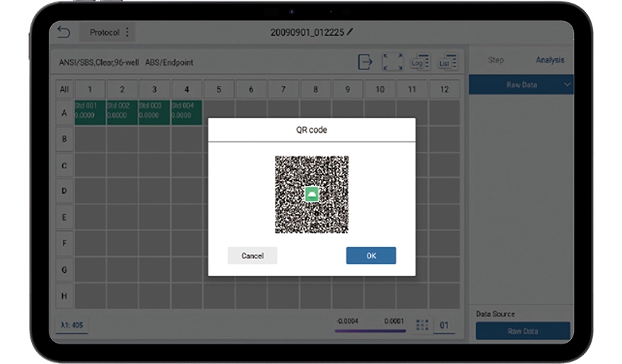Screen dimensions: 622x364
Task: Open the Protocol three-dot menu
Action: pos(127,33)
